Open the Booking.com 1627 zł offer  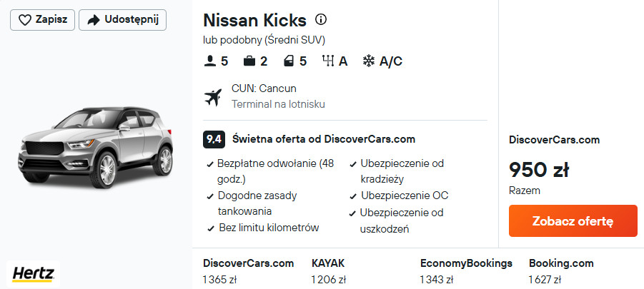561,271
